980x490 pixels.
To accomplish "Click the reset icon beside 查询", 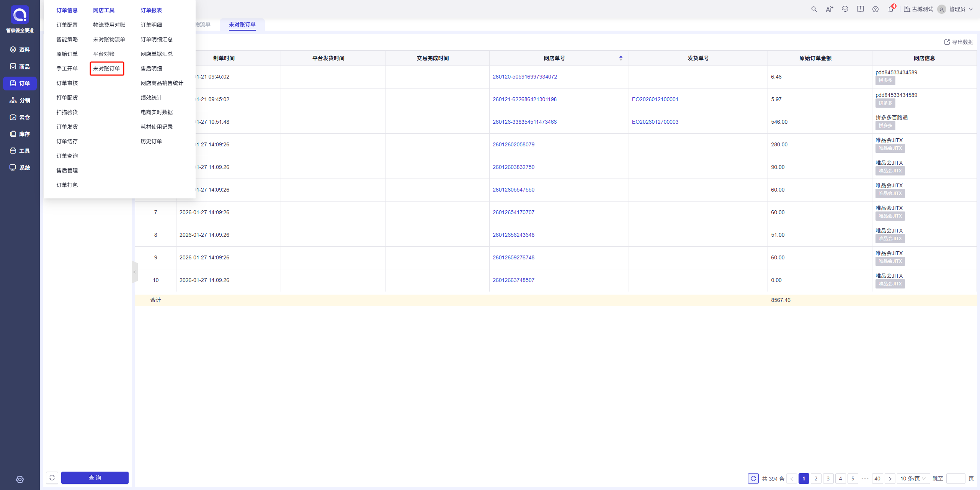I will [x=52, y=478].
